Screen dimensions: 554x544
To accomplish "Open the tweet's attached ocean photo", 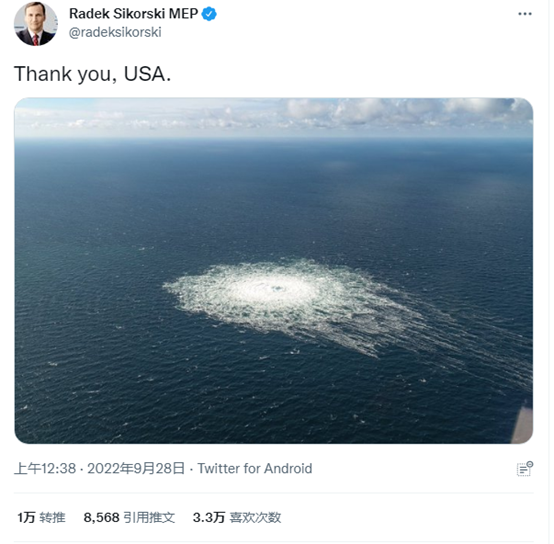I will [274, 271].
